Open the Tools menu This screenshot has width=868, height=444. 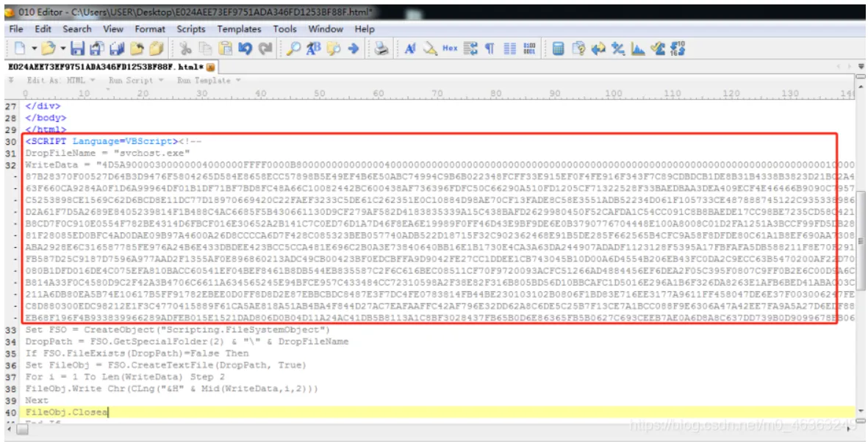click(284, 29)
